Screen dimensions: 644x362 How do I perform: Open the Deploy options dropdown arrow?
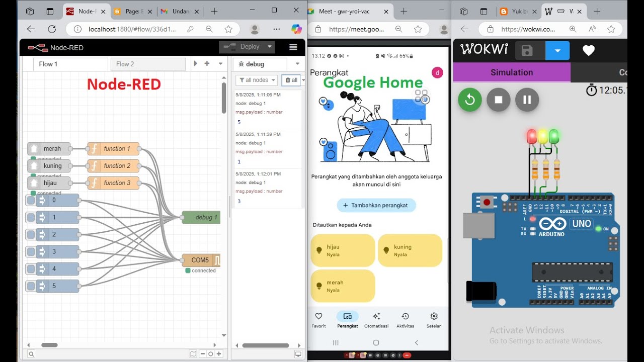[270, 47]
